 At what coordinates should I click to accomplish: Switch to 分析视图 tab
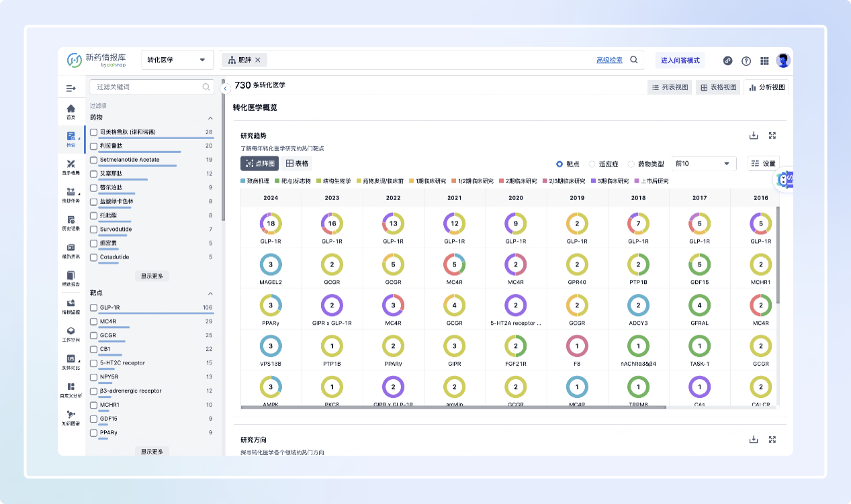point(766,87)
